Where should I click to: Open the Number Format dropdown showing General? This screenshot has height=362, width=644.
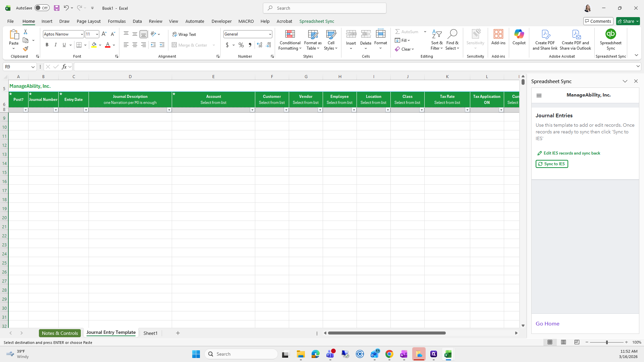(248, 34)
